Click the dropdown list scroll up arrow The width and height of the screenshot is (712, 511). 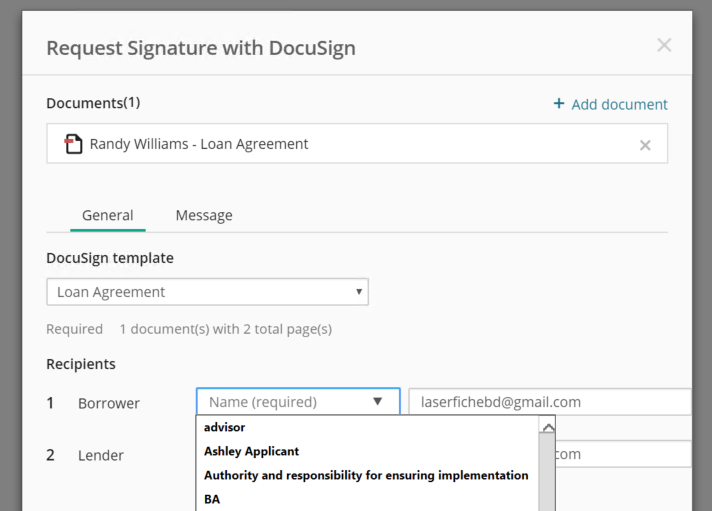[547, 427]
